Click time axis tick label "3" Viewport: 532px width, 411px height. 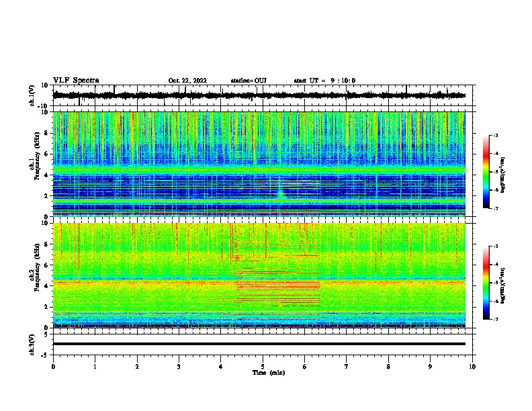coord(179,367)
